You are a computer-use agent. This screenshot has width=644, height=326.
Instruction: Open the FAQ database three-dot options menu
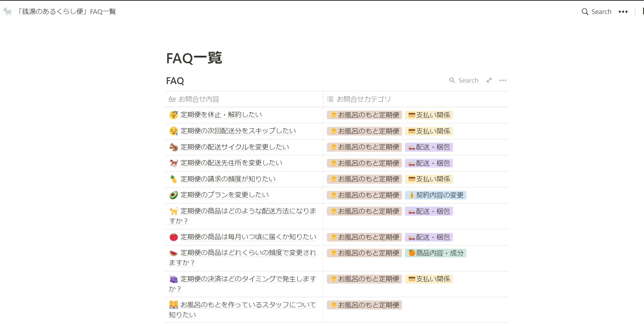503,81
